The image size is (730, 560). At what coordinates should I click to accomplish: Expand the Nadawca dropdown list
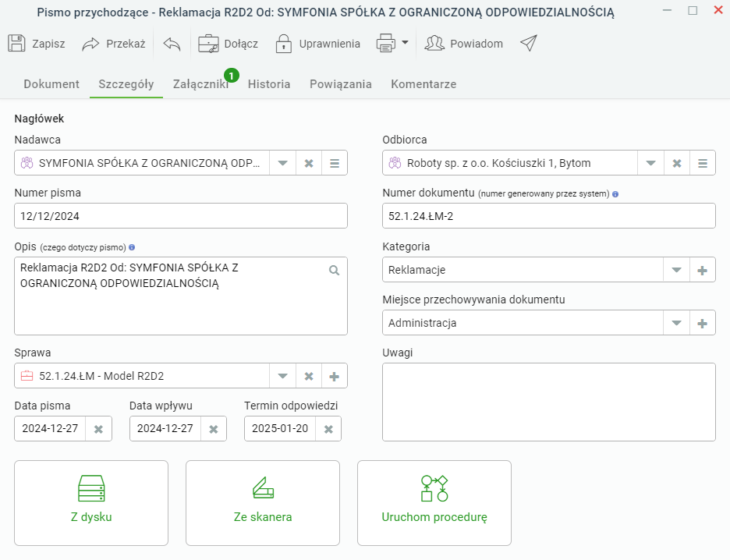pos(282,163)
